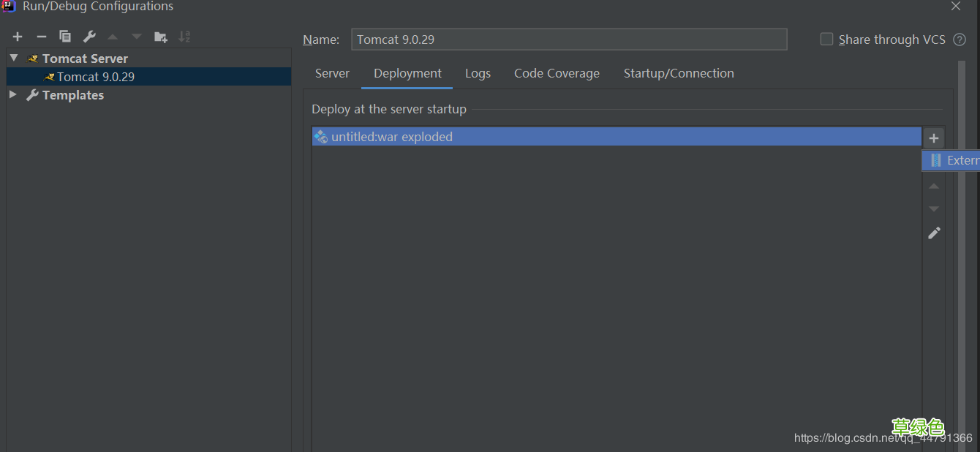Add deployment artifact with plus button
This screenshot has width=980, height=452.
(934, 138)
